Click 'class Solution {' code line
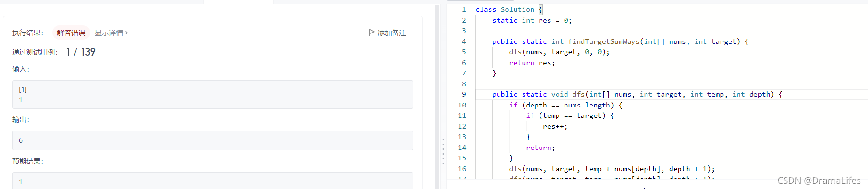Screen dimensions: 868x189 coord(509,9)
